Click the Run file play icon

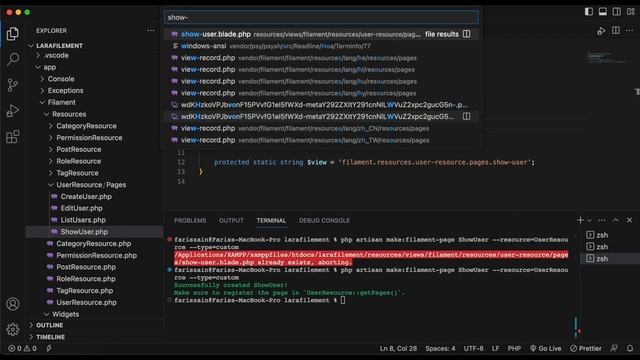click(601, 31)
